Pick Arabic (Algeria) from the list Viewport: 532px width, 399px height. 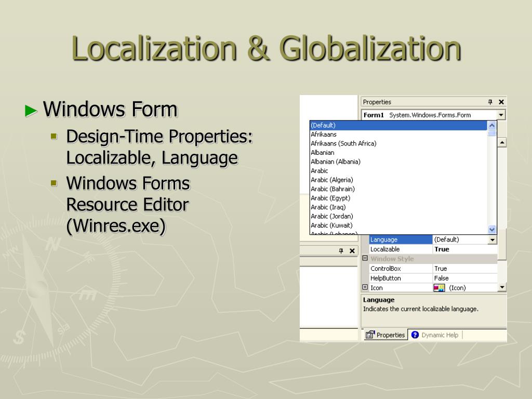pos(398,180)
